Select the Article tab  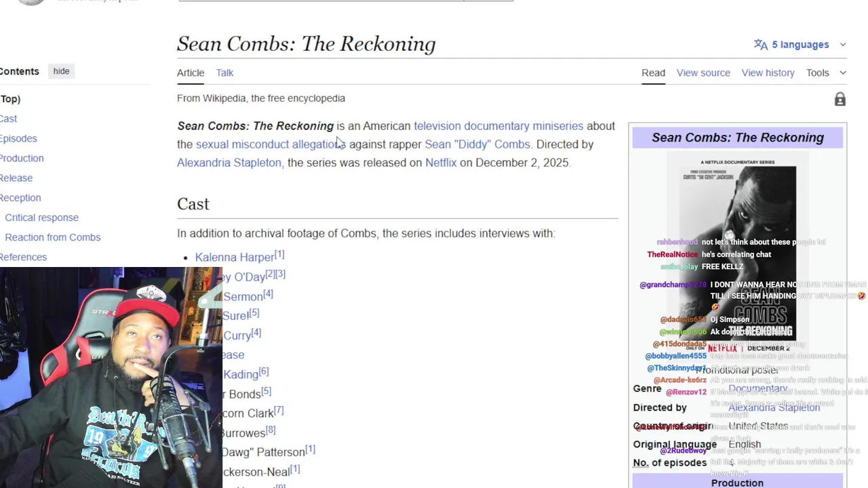click(x=191, y=73)
